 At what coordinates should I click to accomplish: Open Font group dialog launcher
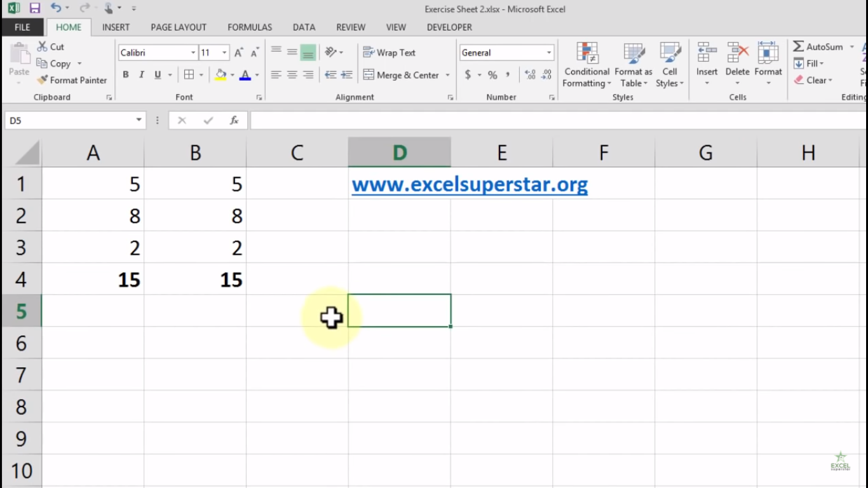259,98
